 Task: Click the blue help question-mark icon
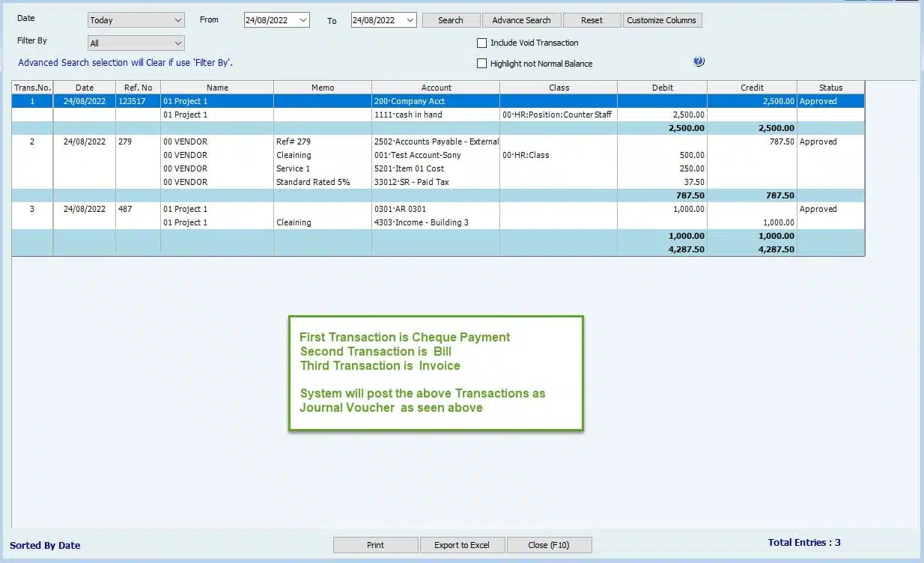click(699, 62)
